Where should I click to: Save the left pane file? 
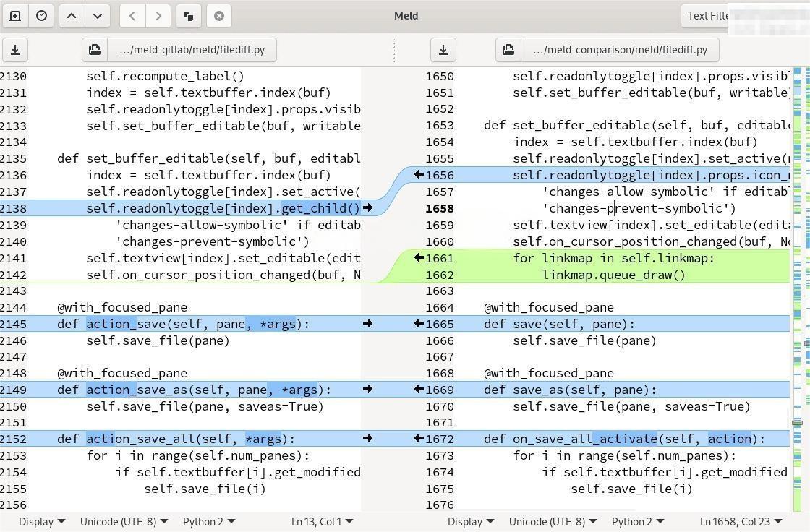pos(15,50)
